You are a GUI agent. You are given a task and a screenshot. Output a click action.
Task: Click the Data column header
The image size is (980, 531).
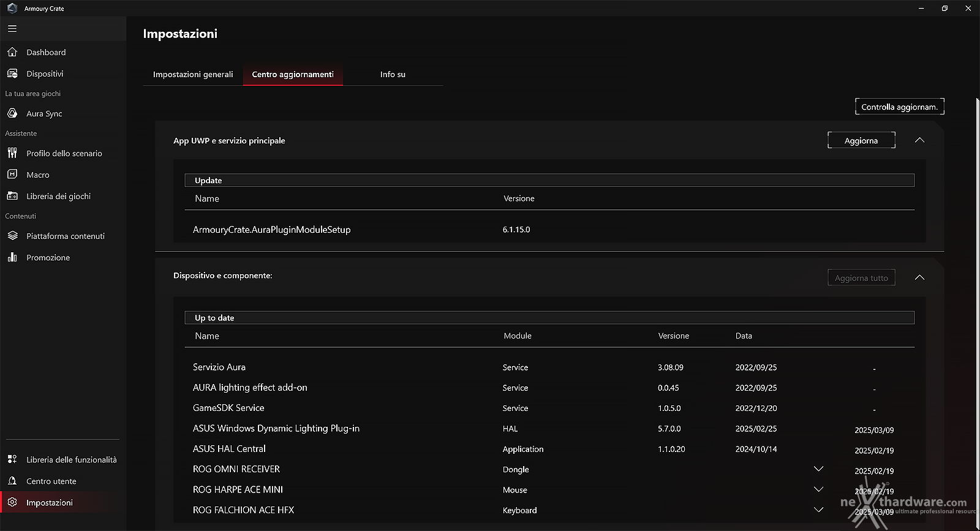744,336
